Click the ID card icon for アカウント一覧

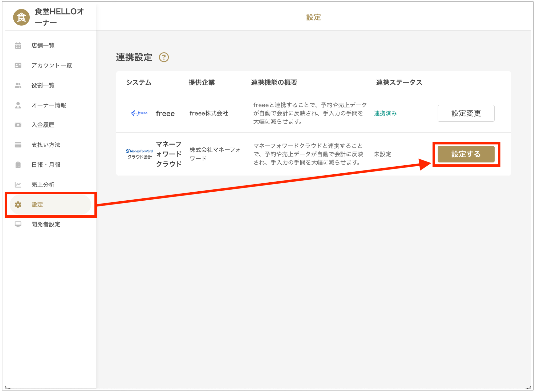click(x=18, y=65)
